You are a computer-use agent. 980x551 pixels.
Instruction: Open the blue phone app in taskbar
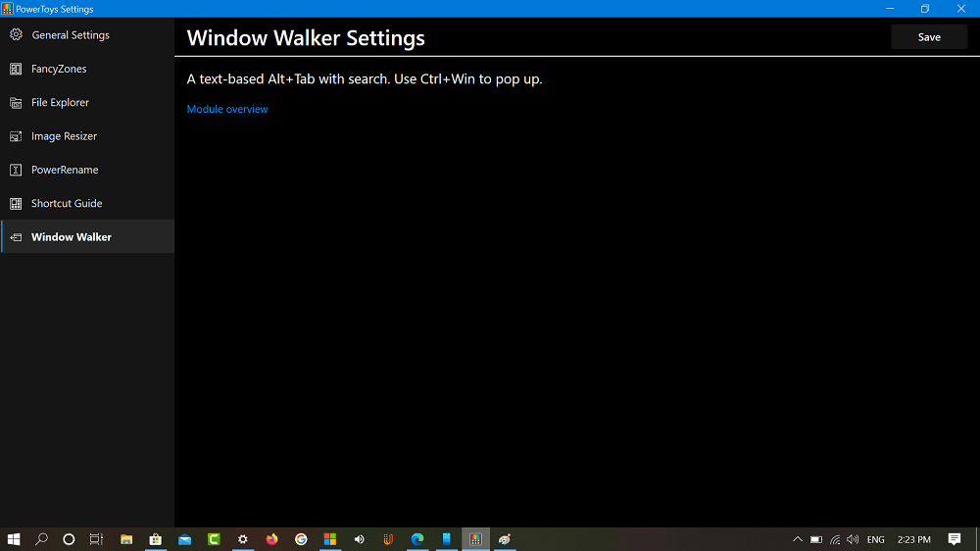pyautogui.click(x=446, y=539)
